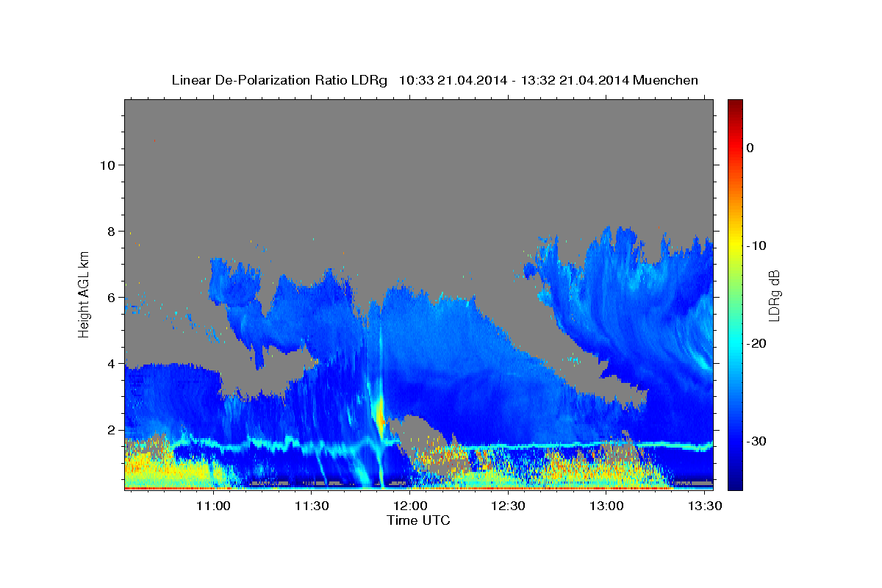The width and height of the screenshot is (882, 588).
Task: Click the colorbar value 0
Action: pos(750,148)
